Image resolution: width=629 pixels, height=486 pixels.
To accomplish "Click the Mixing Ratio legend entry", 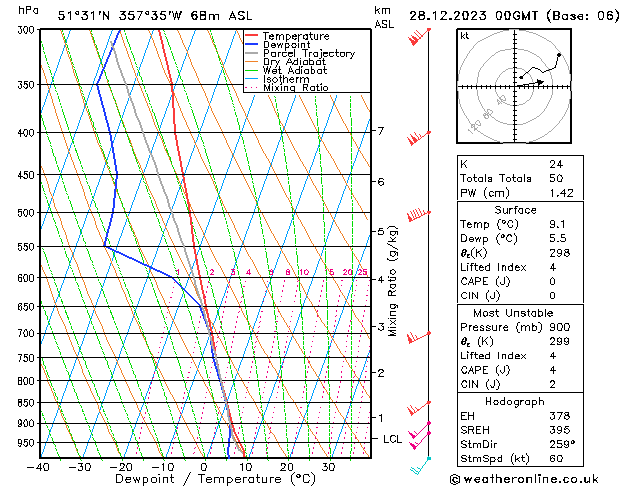I will (x=287, y=87).
